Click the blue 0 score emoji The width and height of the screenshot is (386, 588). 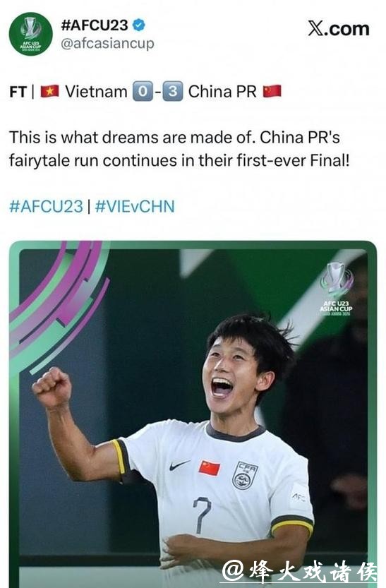point(143,91)
